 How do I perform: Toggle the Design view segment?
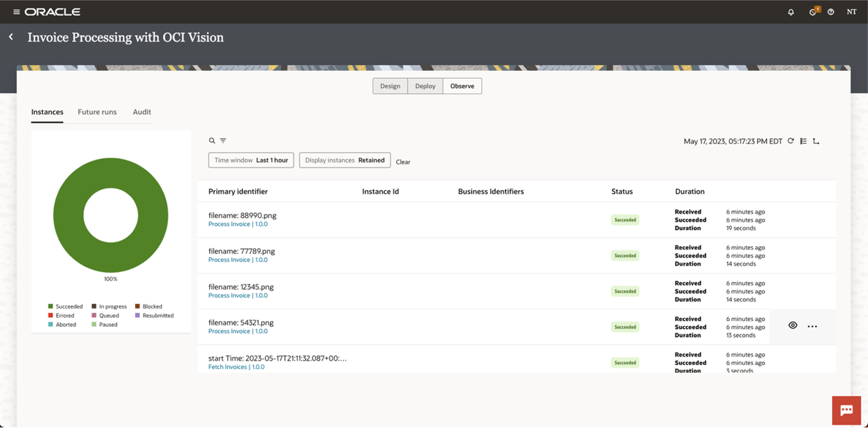tap(390, 86)
